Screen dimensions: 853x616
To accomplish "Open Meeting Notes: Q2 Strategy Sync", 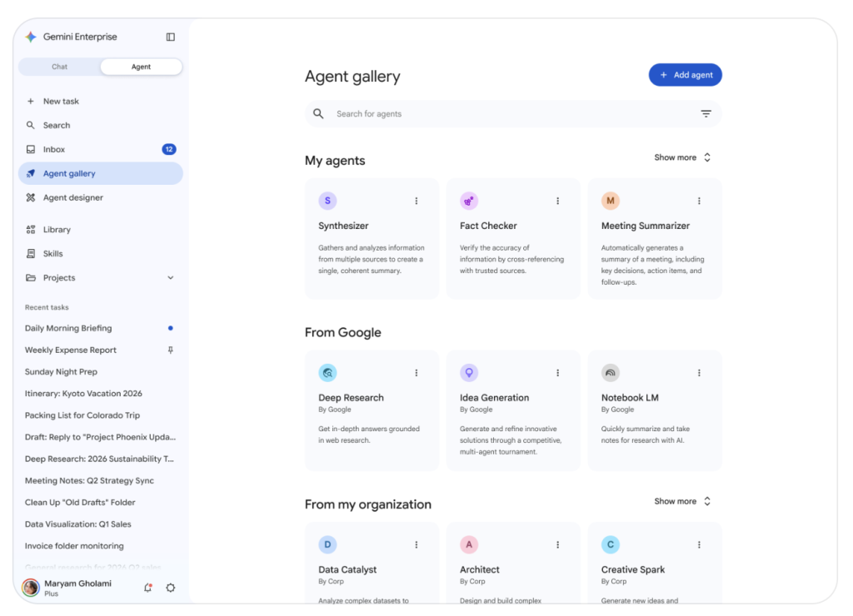I will 101,480.
